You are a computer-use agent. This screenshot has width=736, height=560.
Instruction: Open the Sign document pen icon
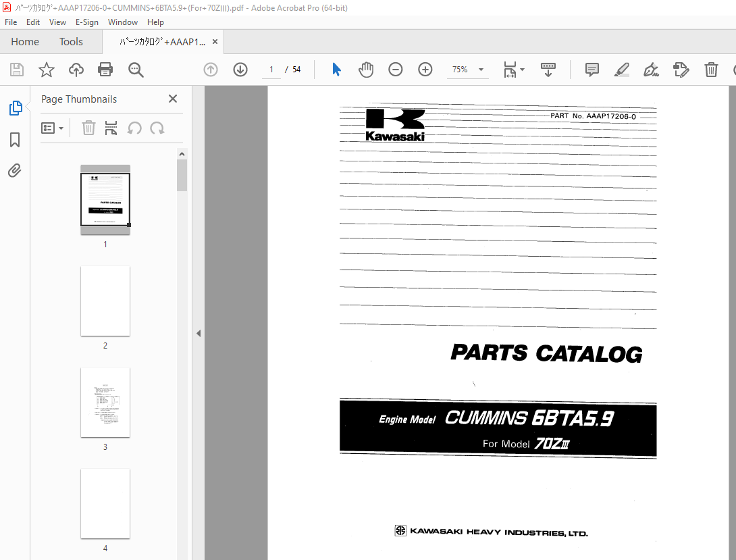coord(651,70)
